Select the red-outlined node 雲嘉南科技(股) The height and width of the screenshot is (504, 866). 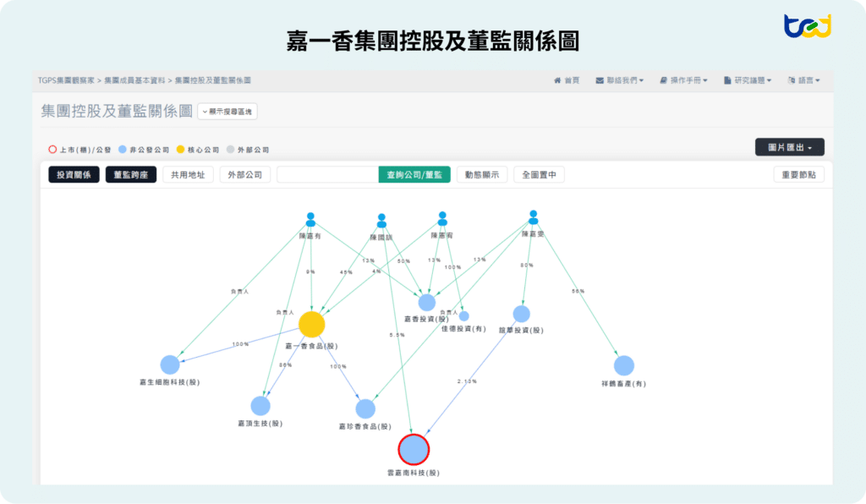[x=414, y=449]
